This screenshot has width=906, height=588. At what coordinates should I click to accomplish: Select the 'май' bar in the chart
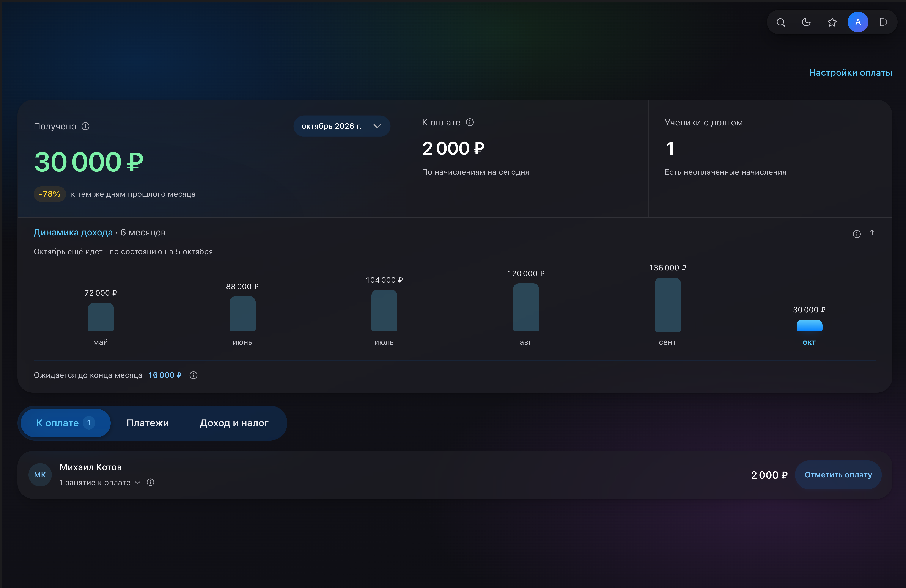coord(101,317)
